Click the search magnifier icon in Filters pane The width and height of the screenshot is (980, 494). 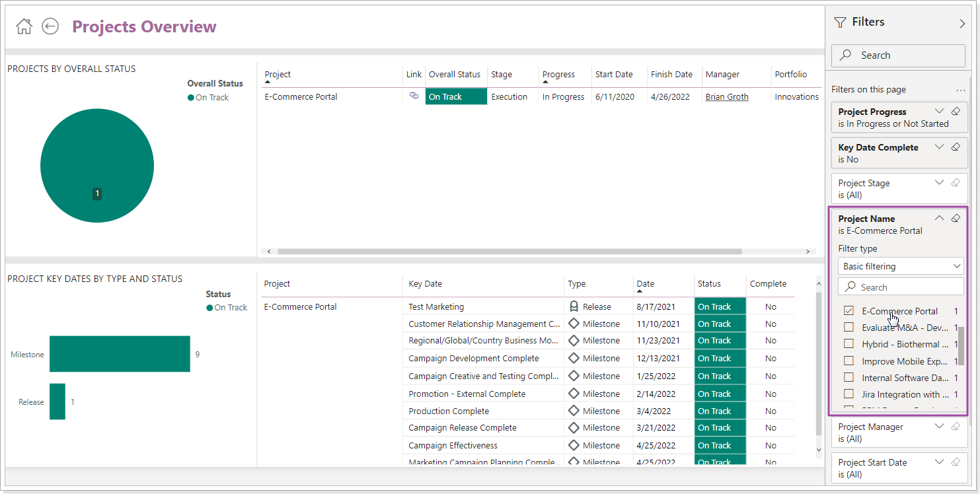click(846, 55)
